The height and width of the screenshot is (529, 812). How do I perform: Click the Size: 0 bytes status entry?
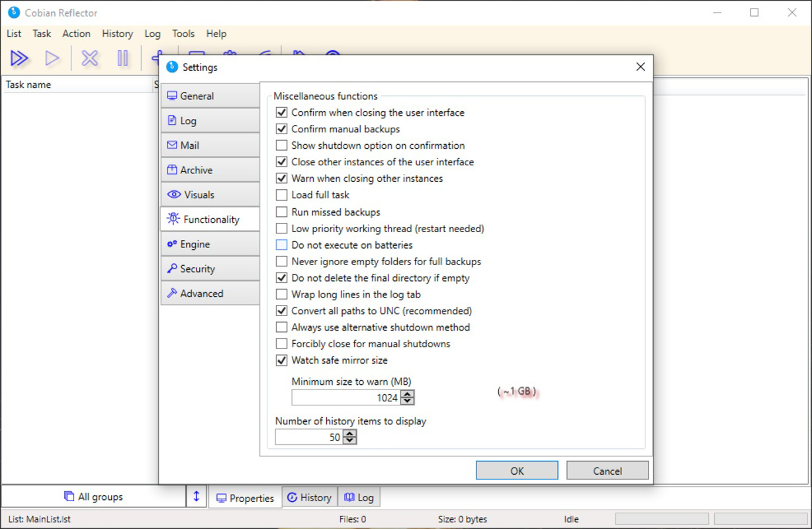click(x=463, y=519)
